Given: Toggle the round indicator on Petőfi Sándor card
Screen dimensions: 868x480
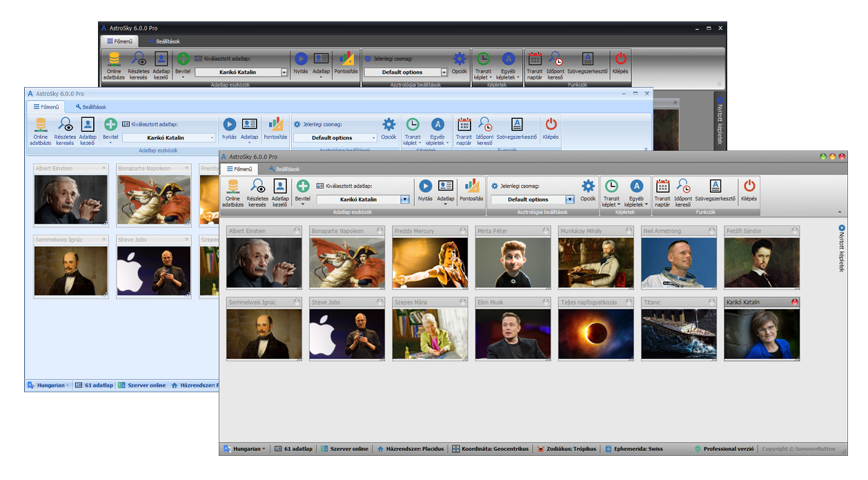Looking at the screenshot, I should click(795, 231).
